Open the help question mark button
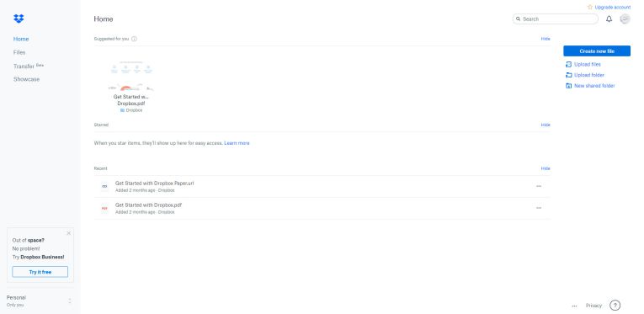Image resolution: width=644 pixels, height=314 pixels. click(x=615, y=306)
